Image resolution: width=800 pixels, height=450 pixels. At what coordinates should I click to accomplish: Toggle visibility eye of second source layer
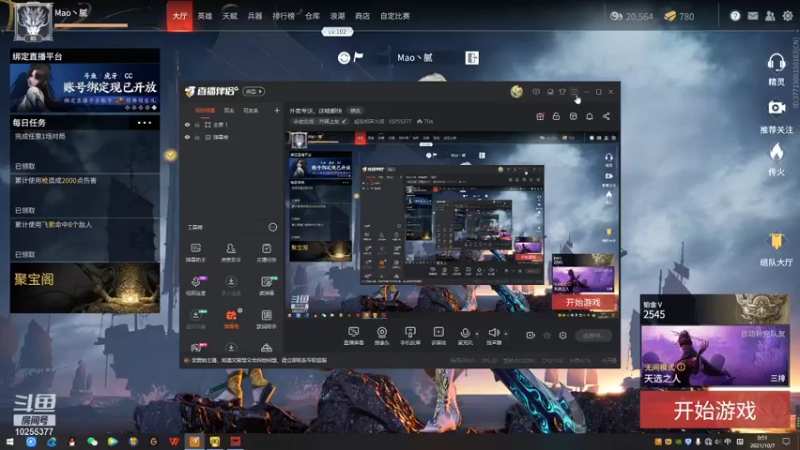[187, 137]
